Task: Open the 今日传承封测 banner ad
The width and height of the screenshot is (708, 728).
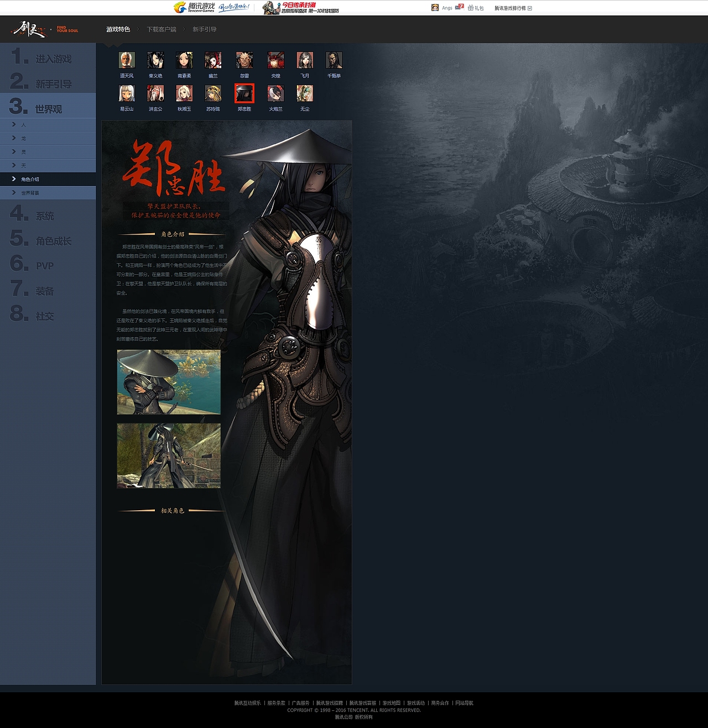Action: click(x=301, y=7)
